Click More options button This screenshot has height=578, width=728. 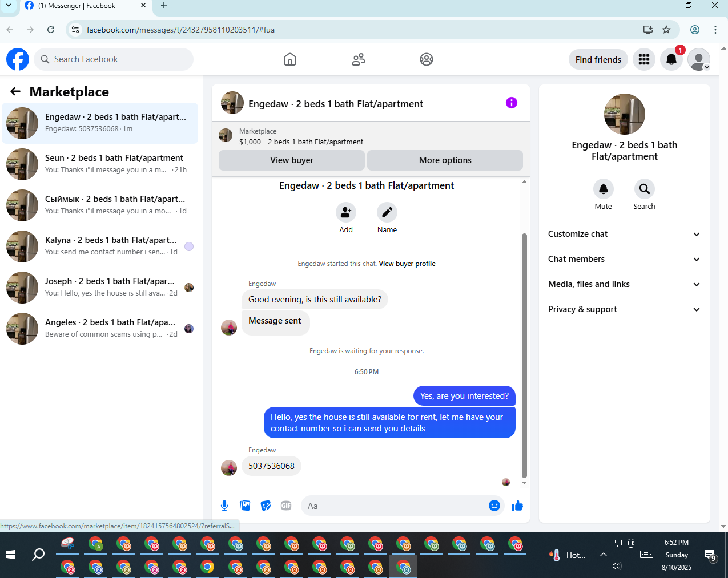coord(445,160)
